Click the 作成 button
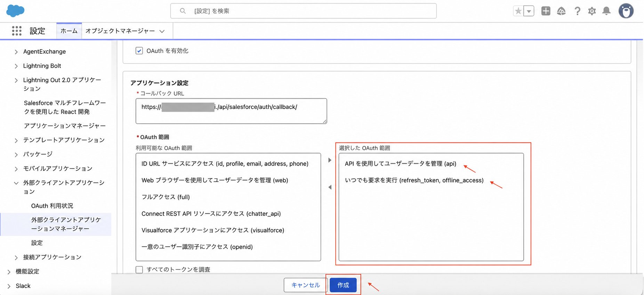The image size is (644, 295). 343,285
